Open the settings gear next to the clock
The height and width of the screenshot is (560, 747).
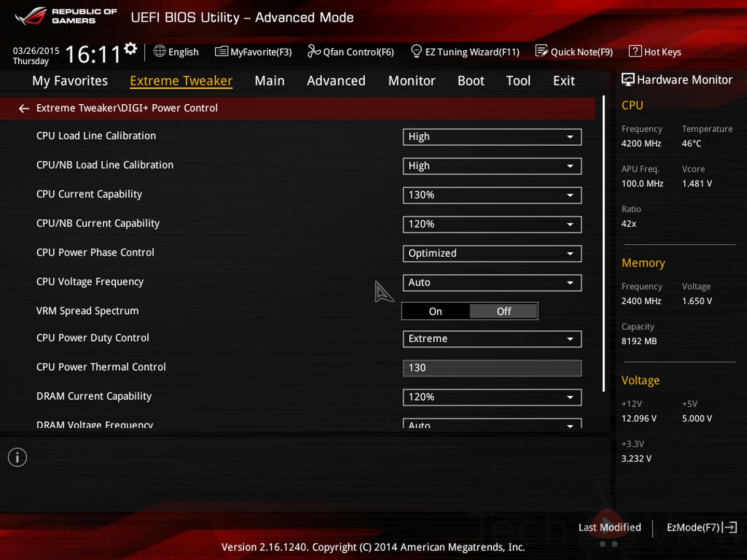click(x=131, y=49)
